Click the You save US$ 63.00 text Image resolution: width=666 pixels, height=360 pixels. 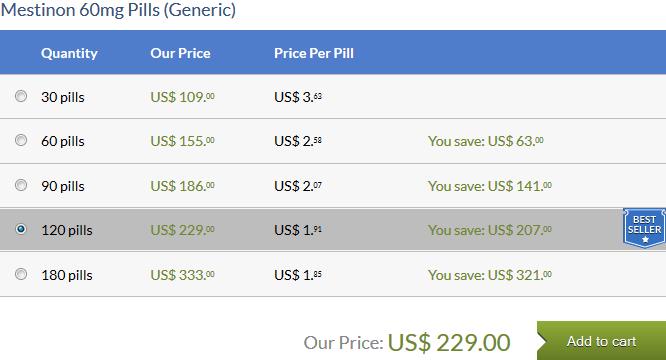pos(485,141)
